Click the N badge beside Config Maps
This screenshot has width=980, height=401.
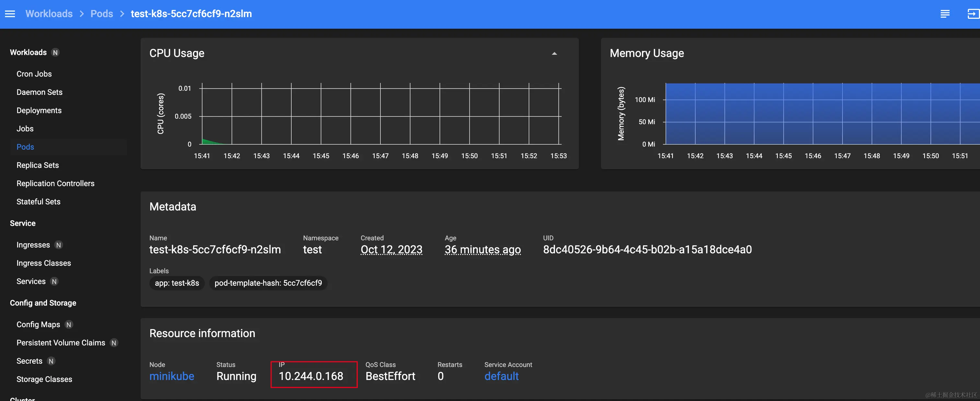(x=69, y=325)
